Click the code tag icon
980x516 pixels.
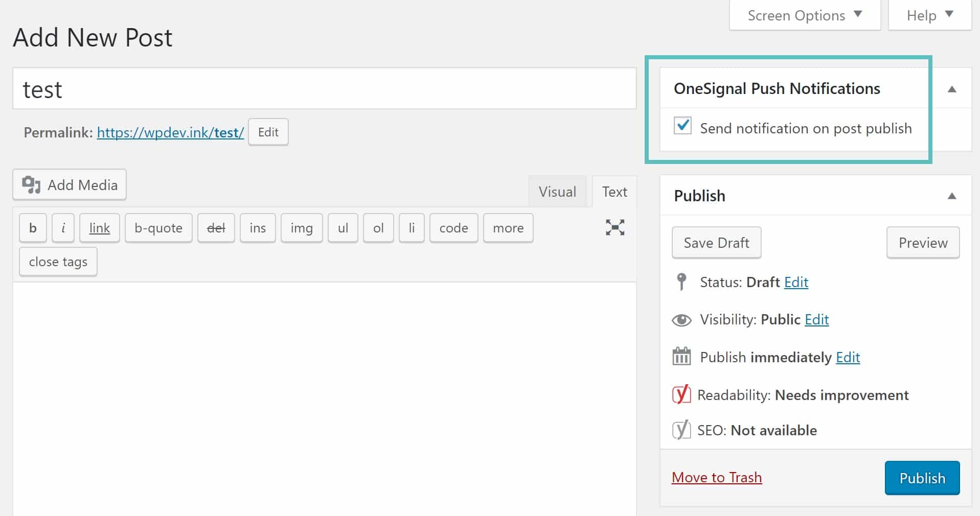(453, 228)
